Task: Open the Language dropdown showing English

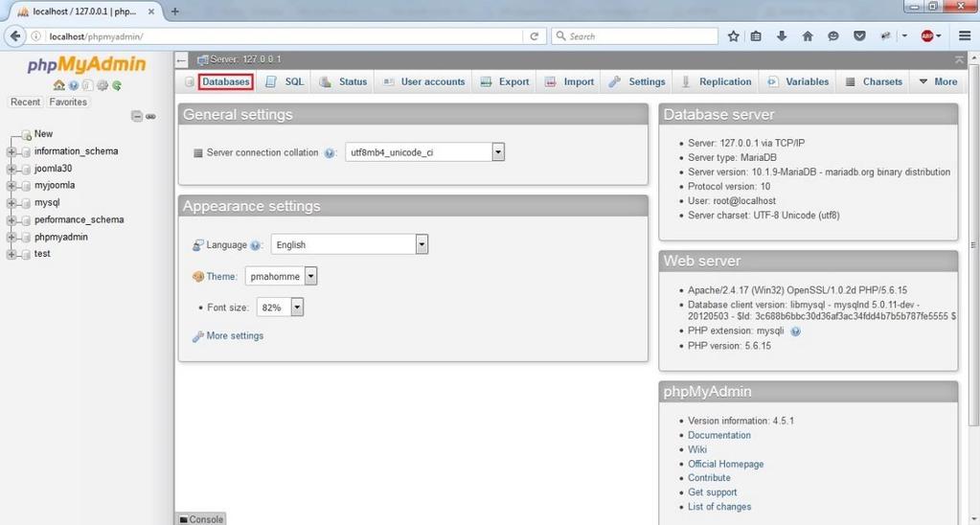Action: coord(350,244)
